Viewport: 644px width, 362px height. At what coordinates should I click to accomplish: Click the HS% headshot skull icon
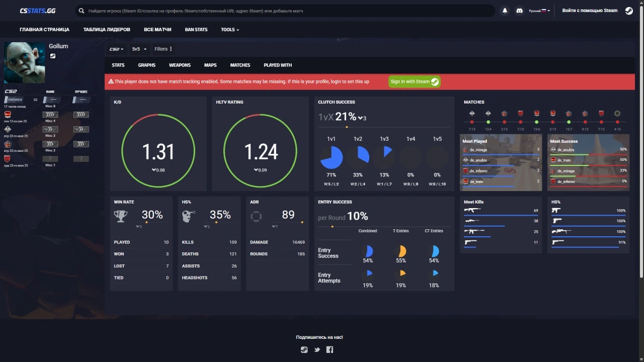coord(188,216)
